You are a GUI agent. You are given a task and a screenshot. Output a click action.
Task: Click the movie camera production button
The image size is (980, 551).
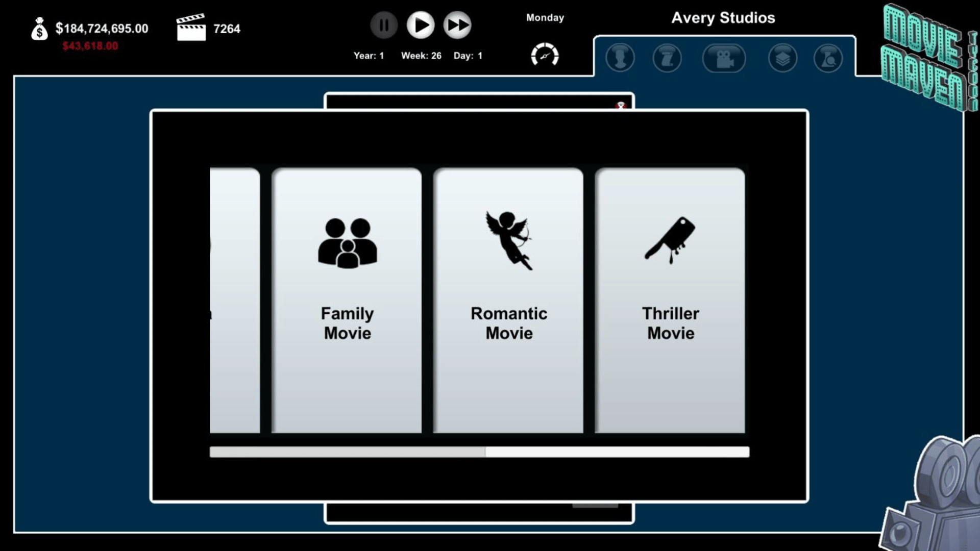[x=724, y=58]
